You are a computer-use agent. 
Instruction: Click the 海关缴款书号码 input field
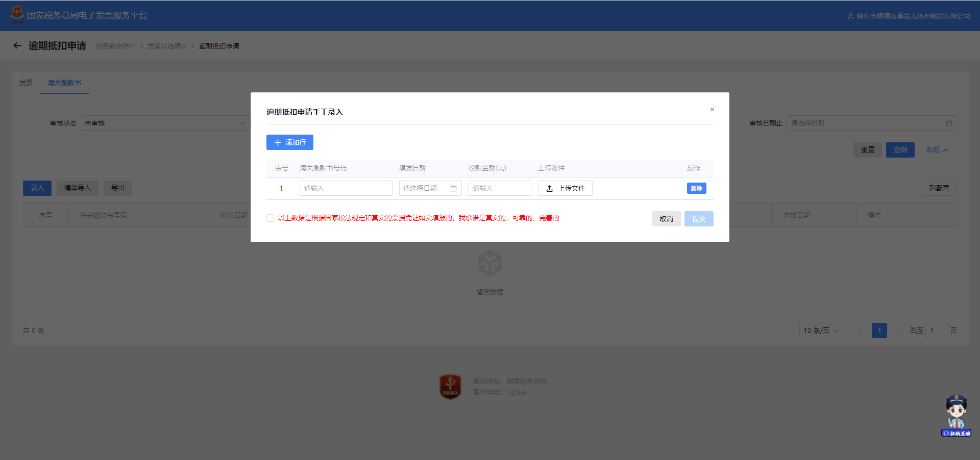[x=346, y=189]
